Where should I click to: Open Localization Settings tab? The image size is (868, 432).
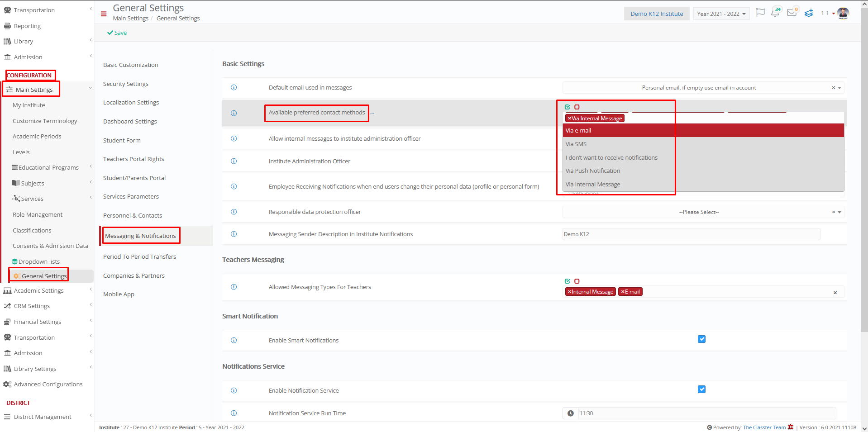tap(131, 102)
